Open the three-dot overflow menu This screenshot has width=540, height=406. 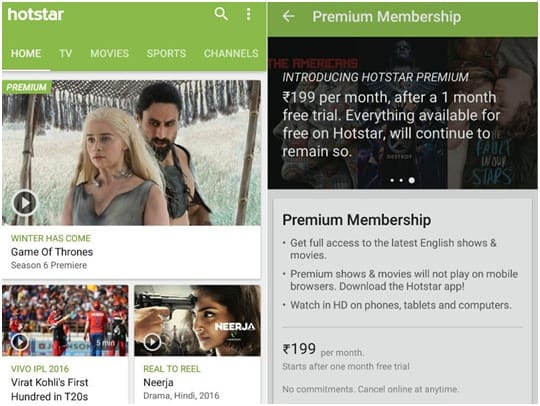(248, 14)
